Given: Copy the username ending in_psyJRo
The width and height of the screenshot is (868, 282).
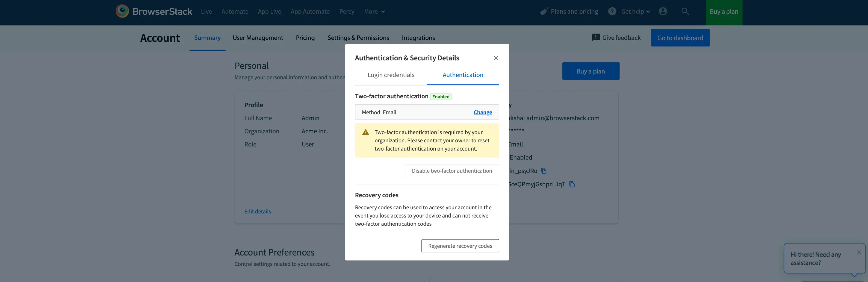Looking at the screenshot, I should [x=544, y=171].
